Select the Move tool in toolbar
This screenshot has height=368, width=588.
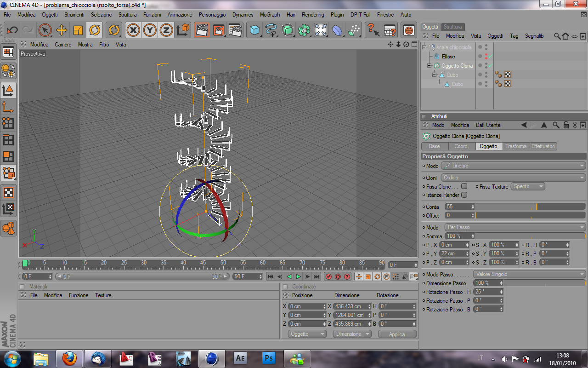click(x=62, y=30)
